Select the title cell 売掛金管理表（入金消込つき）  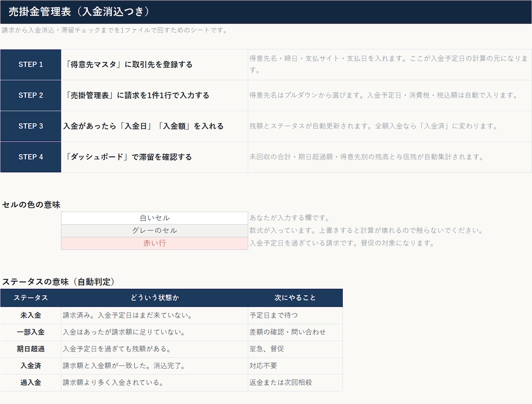point(266,12)
